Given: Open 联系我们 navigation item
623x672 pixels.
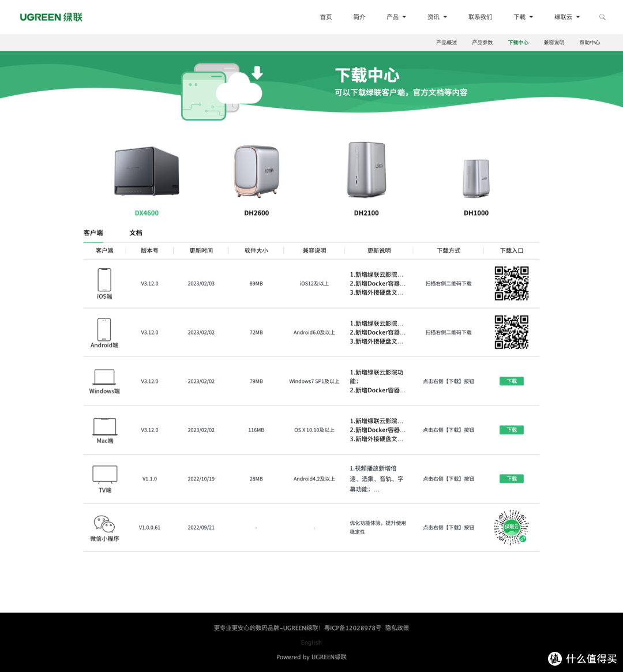Looking at the screenshot, I should point(480,17).
